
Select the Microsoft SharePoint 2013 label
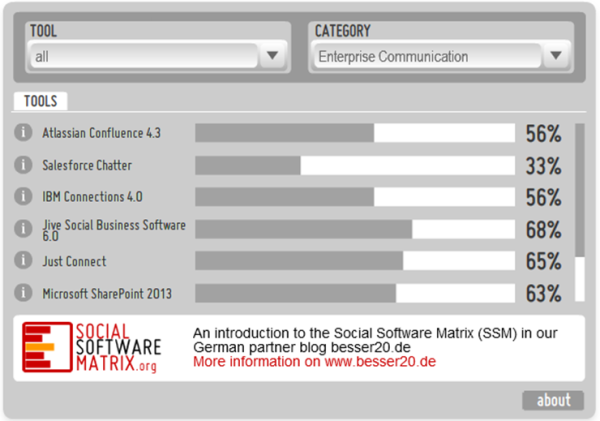(107, 294)
